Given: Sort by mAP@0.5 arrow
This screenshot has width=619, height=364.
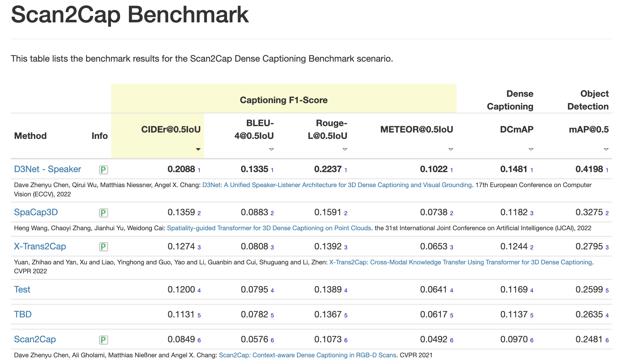Looking at the screenshot, I should 606,149.
